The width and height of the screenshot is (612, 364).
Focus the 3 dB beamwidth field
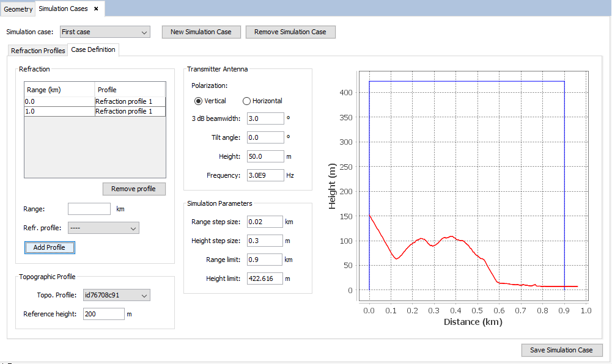click(x=265, y=118)
